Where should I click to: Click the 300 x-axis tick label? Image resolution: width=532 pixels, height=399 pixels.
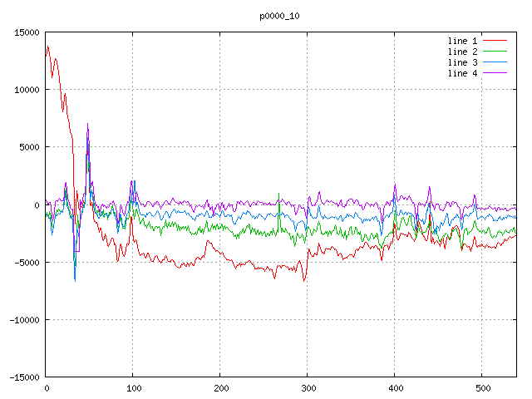pyautogui.click(x=308, y=388)
